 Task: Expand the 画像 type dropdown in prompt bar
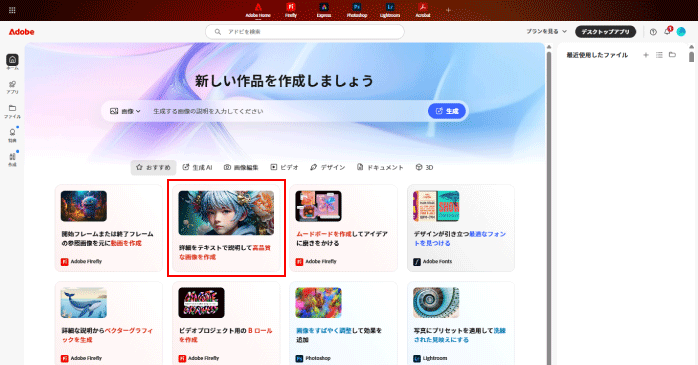click(125, 111)
